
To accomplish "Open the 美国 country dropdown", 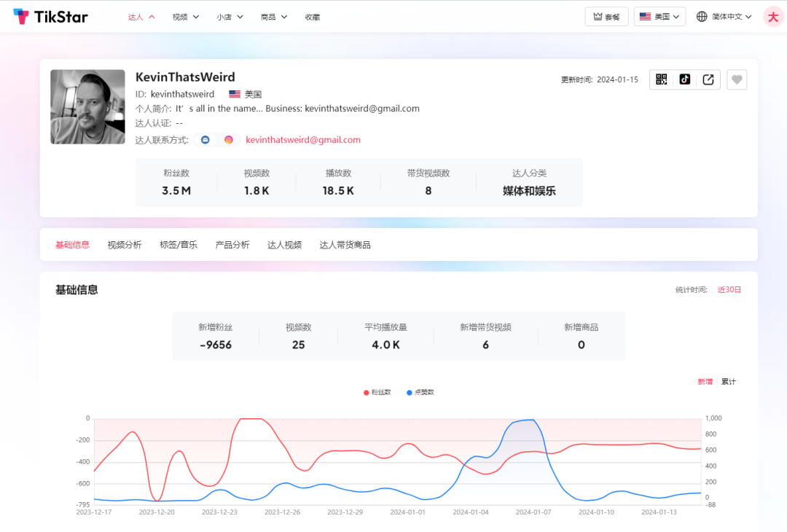I will click(659, 15).
